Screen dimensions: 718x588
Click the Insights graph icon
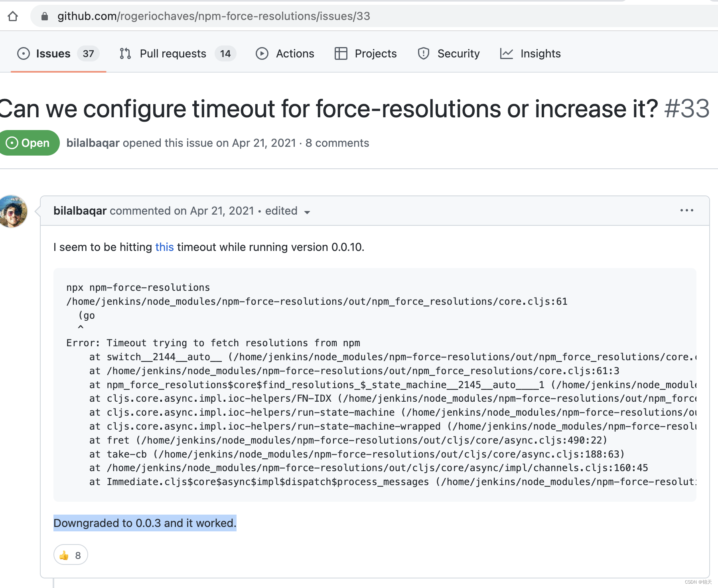tap(507, 53)
